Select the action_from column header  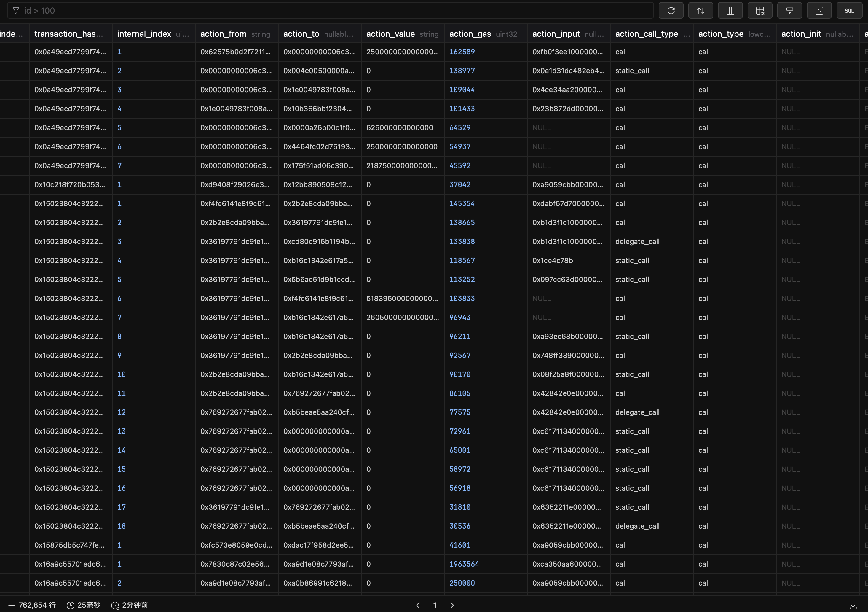[x=223, y=34]
